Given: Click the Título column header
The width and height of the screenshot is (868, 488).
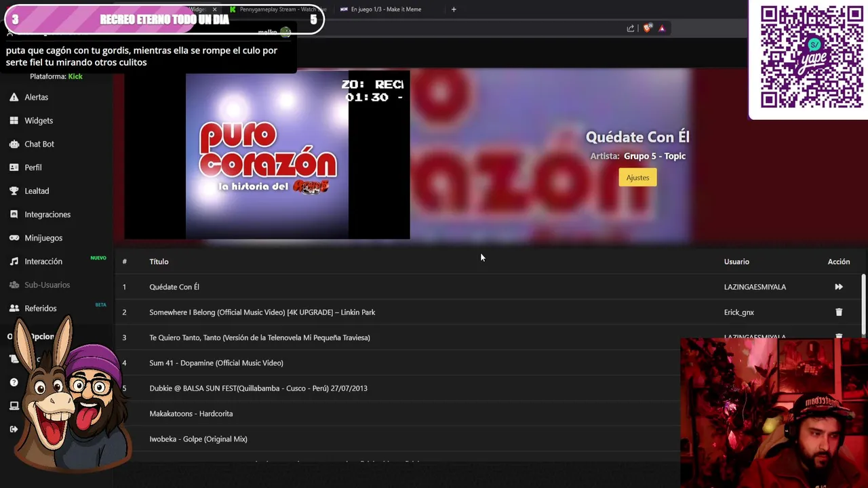Looking at the screenshot, I should click(159, 262).
